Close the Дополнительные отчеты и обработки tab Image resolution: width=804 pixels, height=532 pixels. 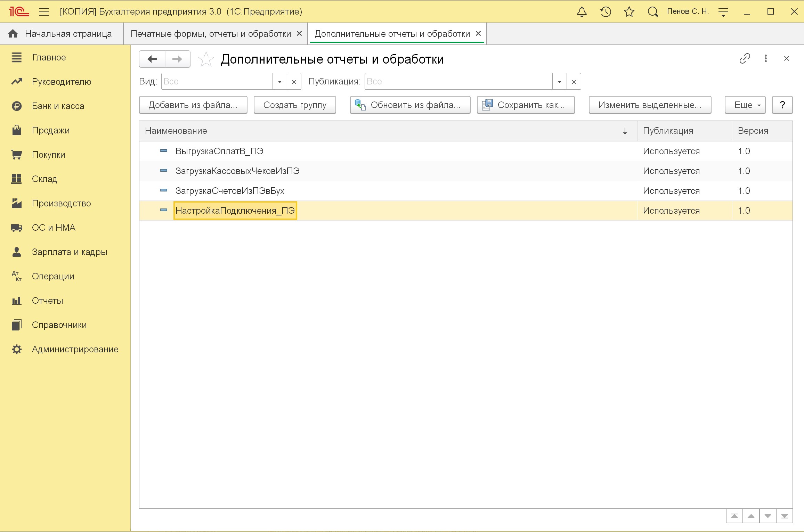click(478, 33)
